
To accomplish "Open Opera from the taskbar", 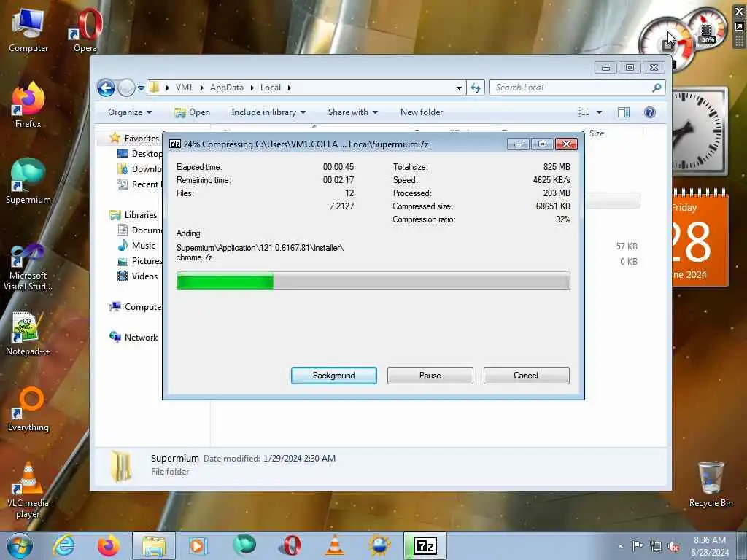I will tap(290, 545).
